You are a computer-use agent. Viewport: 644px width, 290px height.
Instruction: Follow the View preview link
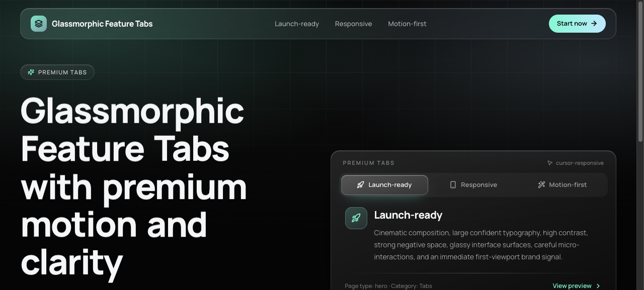click(577, 286)
